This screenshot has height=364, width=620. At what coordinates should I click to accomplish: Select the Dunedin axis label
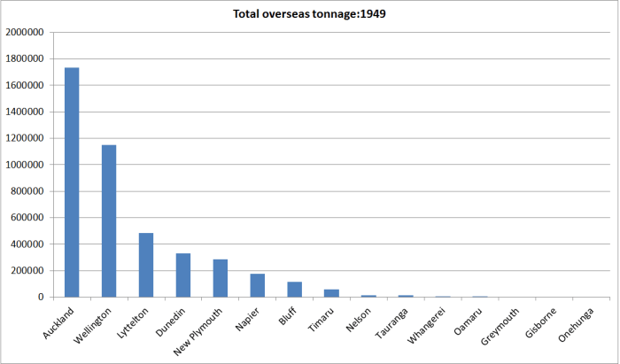171,322
